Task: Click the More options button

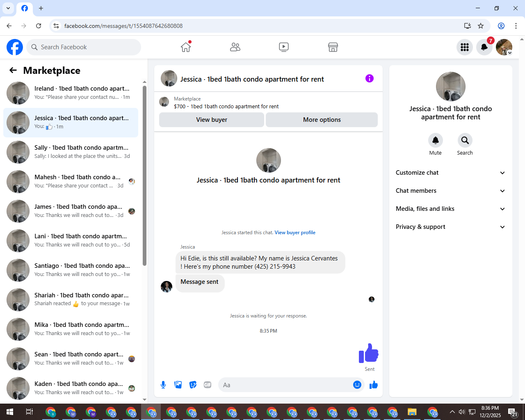Action: pyautogui.click(x=322, y=120)
